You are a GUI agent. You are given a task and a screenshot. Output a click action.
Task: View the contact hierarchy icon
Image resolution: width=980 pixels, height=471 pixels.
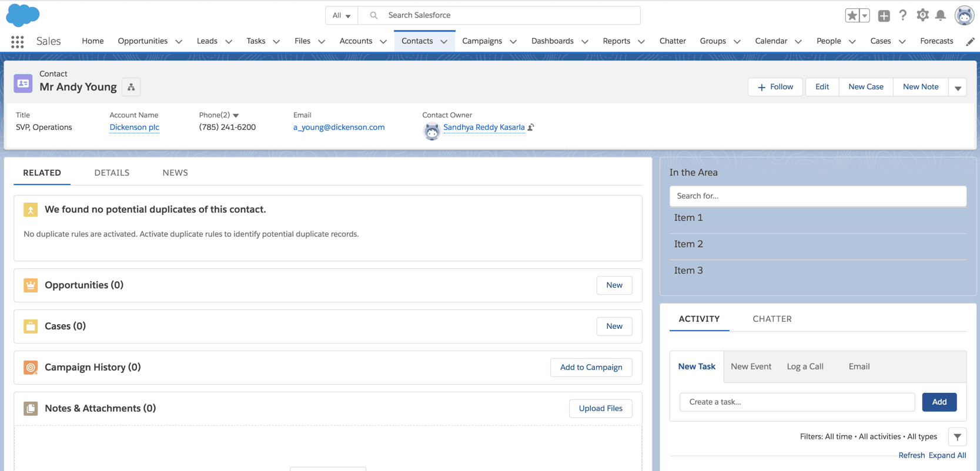pyautogui.click(x=131, y=87)
